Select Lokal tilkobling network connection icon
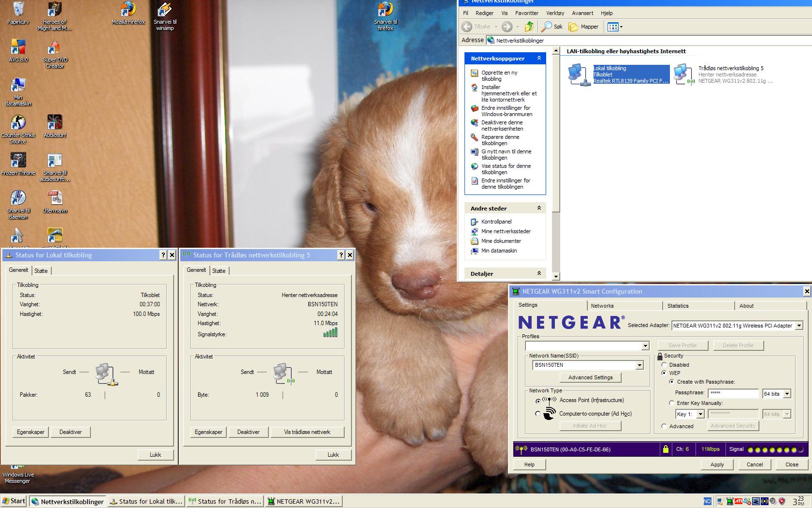The height and width of the screenshot is (508, 812). 619,75
